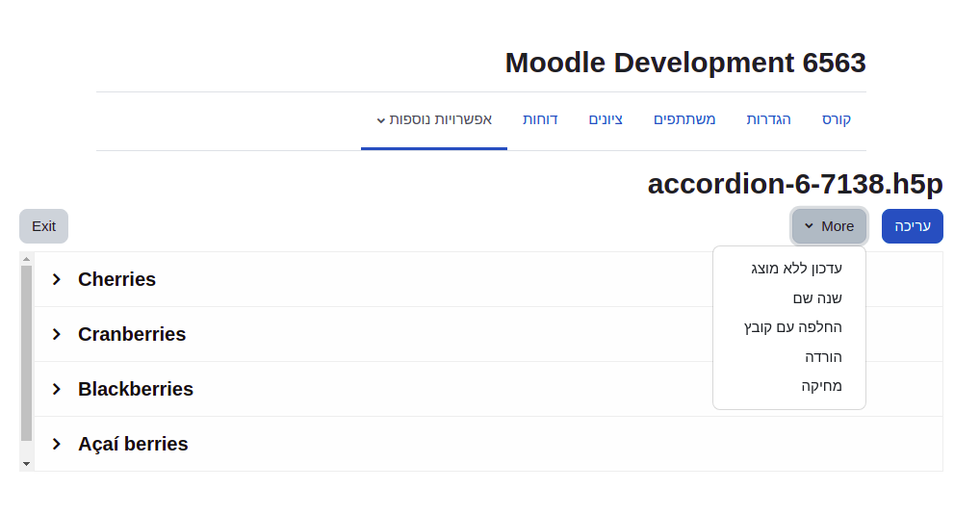Click the Exit button
The width and height of the screenshot is (980, 515).
click(x=43, y=226)
